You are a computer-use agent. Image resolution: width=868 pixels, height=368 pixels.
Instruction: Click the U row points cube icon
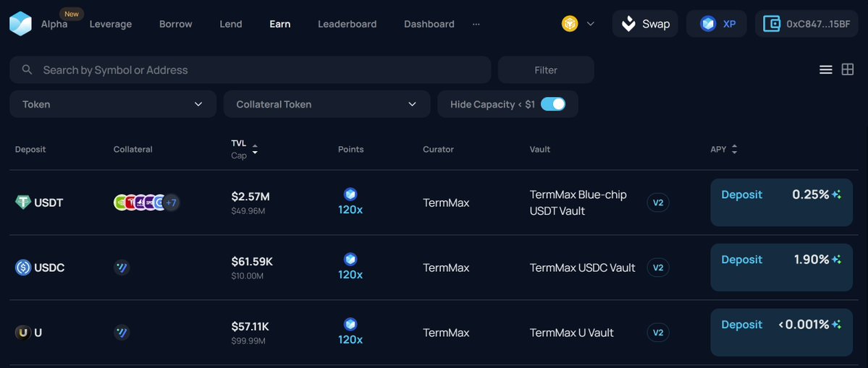pyautogui.click(x=350, y=325)
